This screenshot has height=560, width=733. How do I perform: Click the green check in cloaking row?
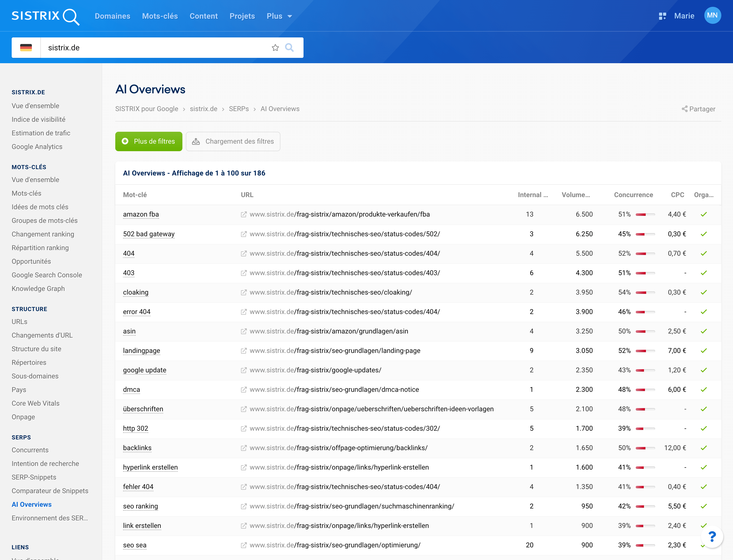click(x=704, y=292)
